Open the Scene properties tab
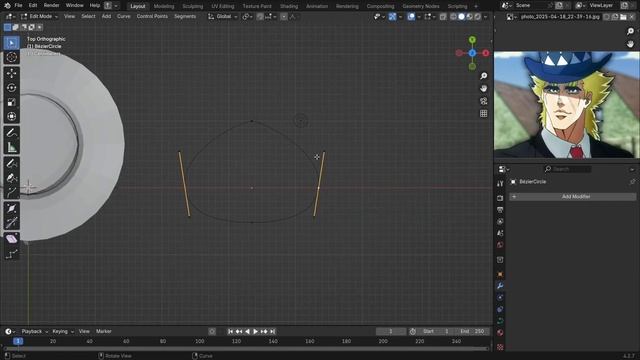 pos(500,233)
